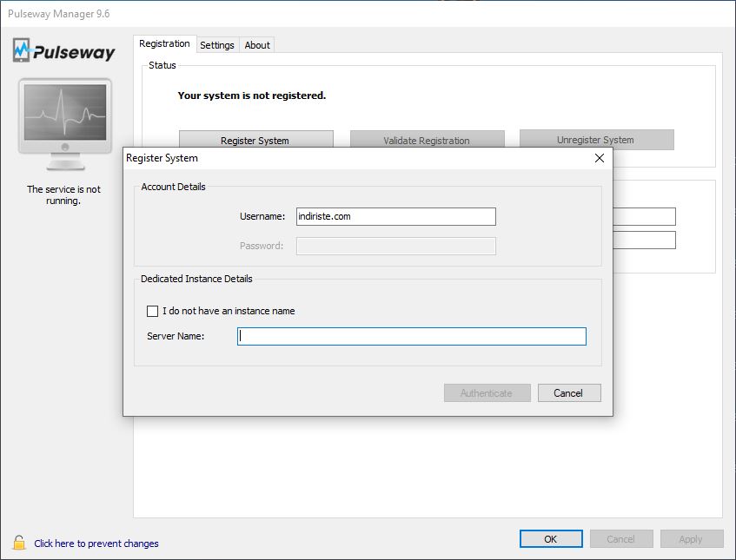
Task: Click the Pulseway logo
Action: click(63, 50)
